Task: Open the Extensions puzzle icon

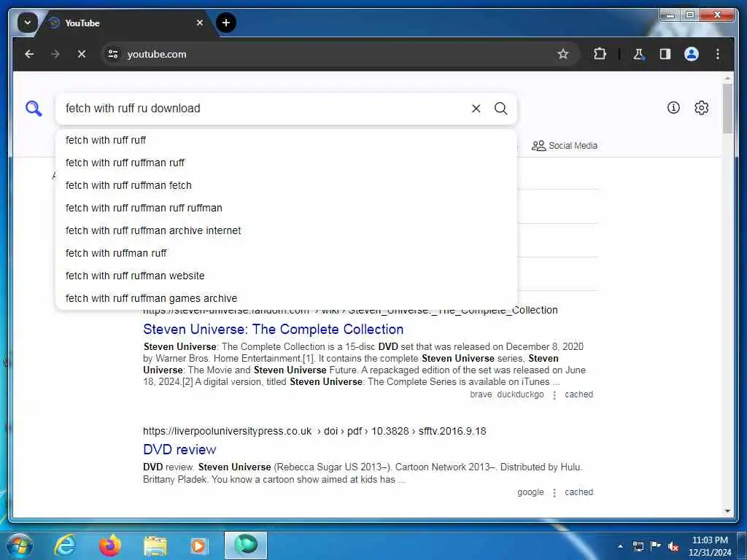Action: point(600,54)
